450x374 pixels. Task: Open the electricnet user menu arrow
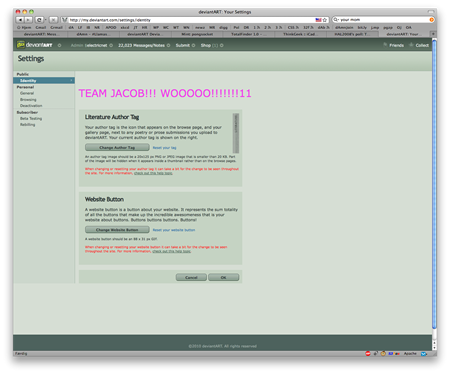click(x=111, y=45)
